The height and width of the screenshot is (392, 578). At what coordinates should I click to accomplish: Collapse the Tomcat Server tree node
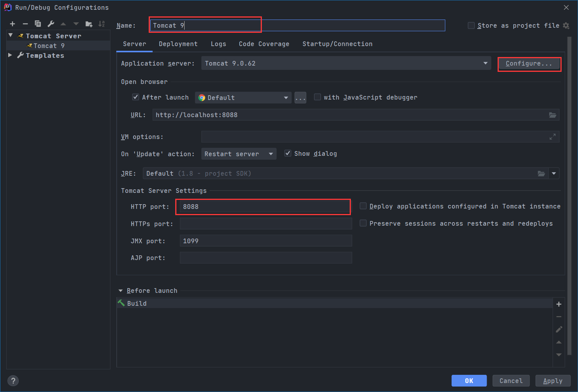pyautogui.click(x=11, y=36)
